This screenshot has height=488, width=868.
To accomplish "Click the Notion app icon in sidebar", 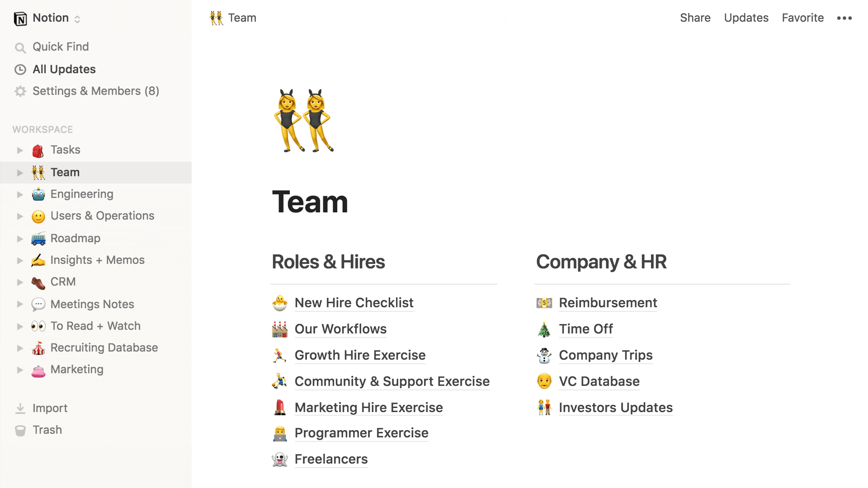I will (x=20, y=17).
